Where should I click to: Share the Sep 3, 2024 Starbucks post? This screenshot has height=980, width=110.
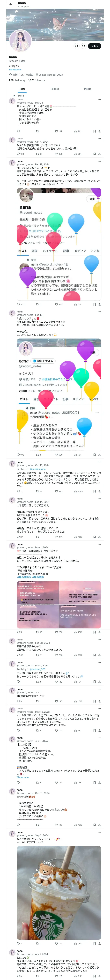(x=100, y=943)
